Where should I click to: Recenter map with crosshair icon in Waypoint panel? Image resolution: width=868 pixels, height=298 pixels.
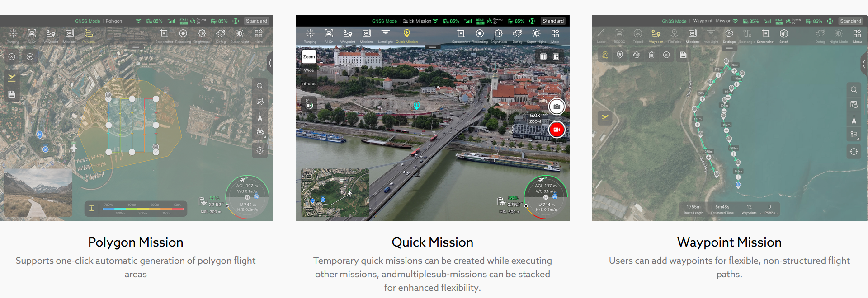854,152
